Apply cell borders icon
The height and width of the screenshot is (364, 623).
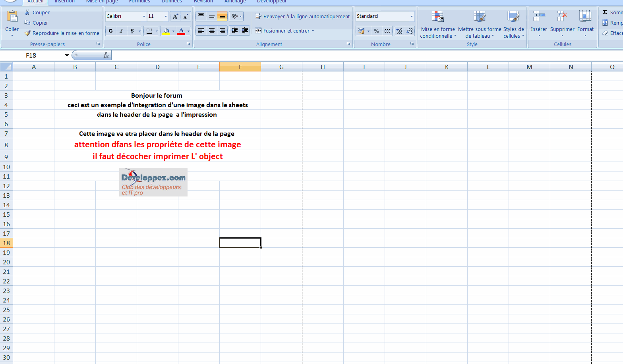click(x=149, y=31)
